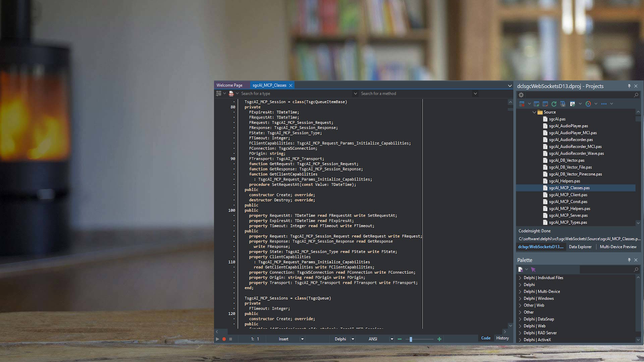Click the refresh icon in Projects toolbar
The image size is (644, 362).
pyautogui.click(x=554, y=104)
